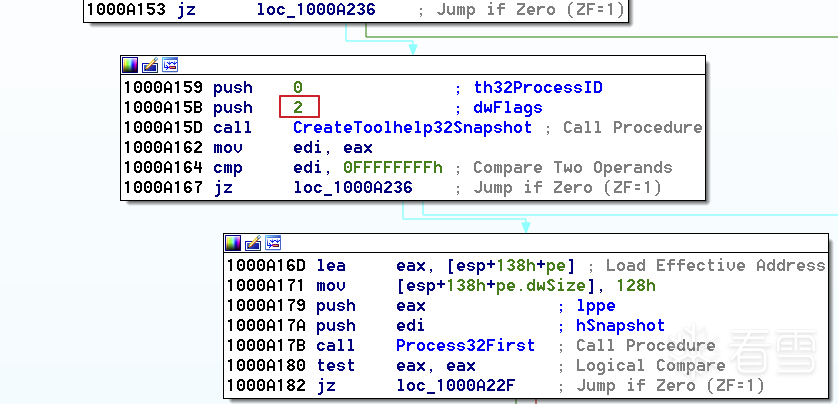Click group-nodes icon of CreateToolhelp32Snapshot node
This screenshot has width=838, height=404.
tap(170, 65)
